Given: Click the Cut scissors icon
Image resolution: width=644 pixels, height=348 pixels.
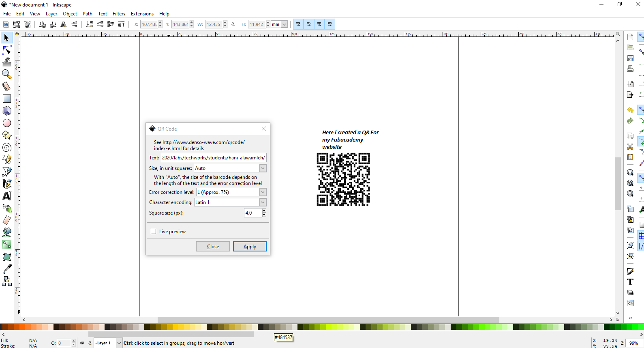Looking at the screenshot, I should coord(630,146).
